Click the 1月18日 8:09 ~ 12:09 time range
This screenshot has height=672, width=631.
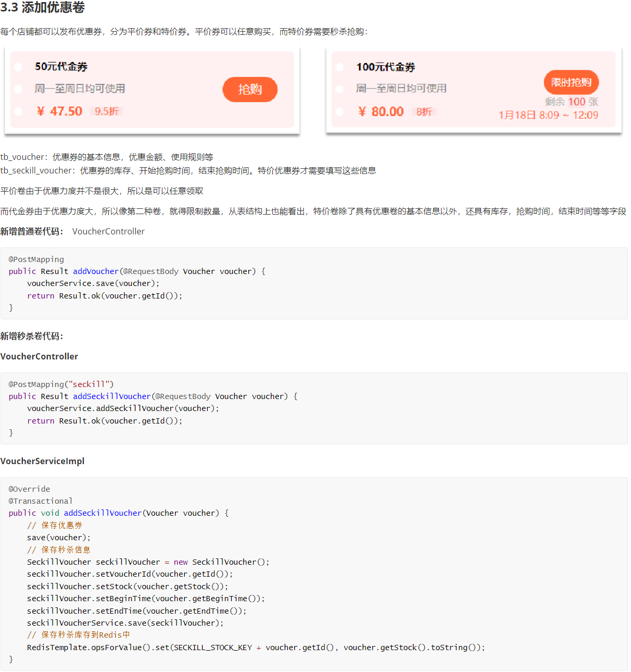548,115
